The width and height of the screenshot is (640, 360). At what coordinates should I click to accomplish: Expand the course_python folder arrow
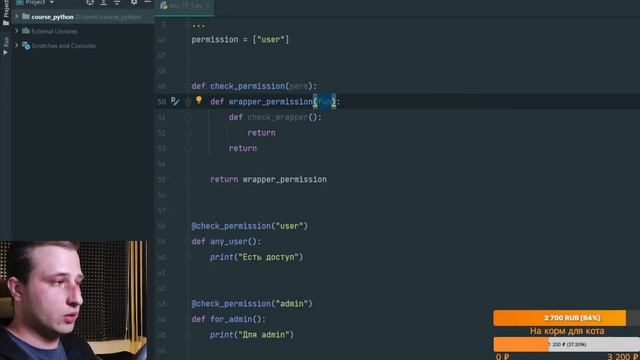16,16
